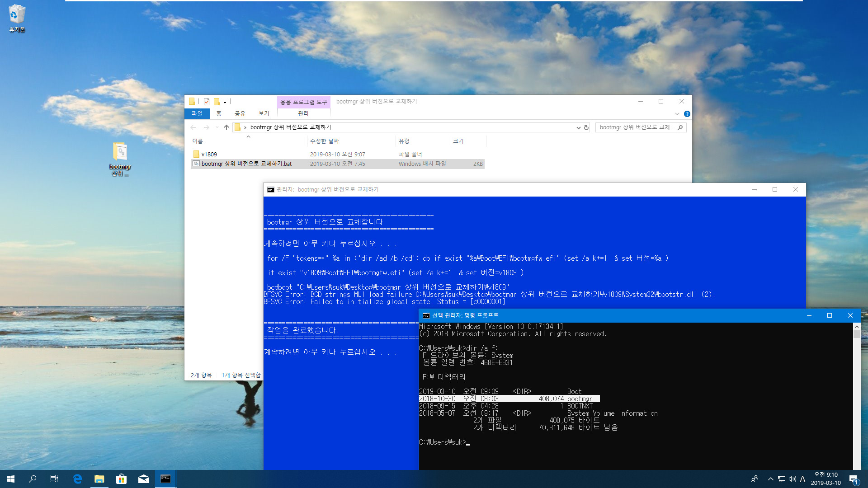The height and width of the screenshot is (488, 868).
Task: Sort files by the 크기 column header
Action: click(x=468, y=141)
